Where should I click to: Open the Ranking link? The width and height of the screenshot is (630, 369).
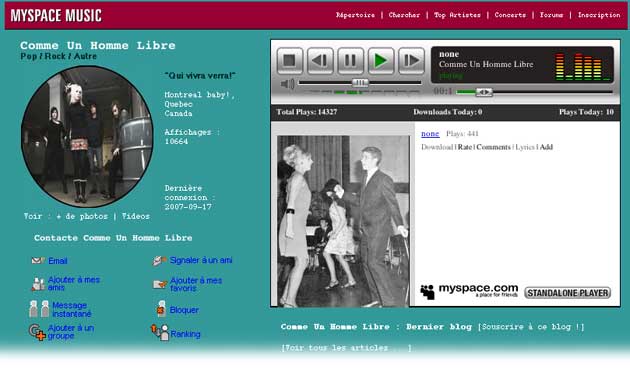tap(185, 334)
